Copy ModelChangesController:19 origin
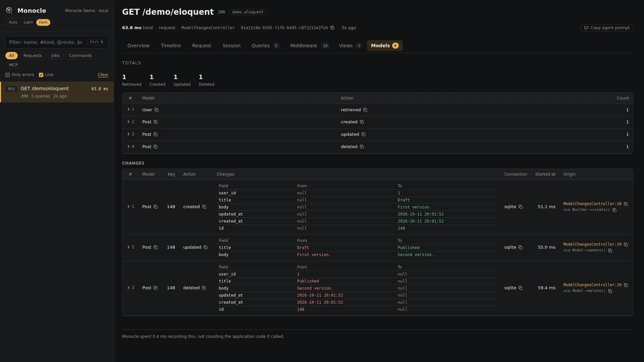 pos(626,245)
